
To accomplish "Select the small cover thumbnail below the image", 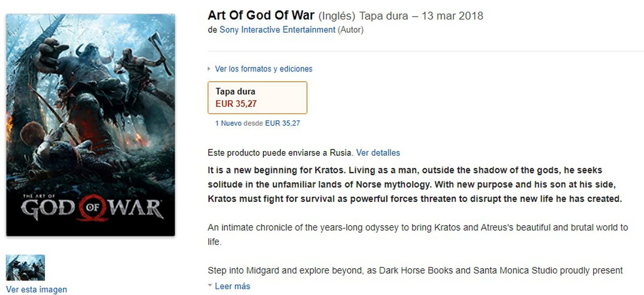I will tap(25, 268).
